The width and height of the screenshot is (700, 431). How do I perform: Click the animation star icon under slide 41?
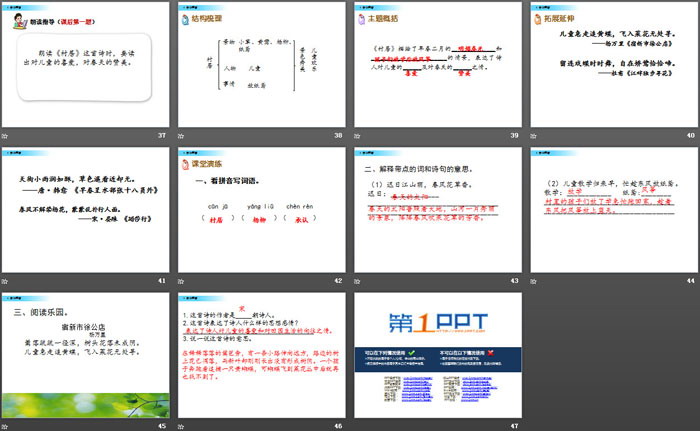click(9, 279)
